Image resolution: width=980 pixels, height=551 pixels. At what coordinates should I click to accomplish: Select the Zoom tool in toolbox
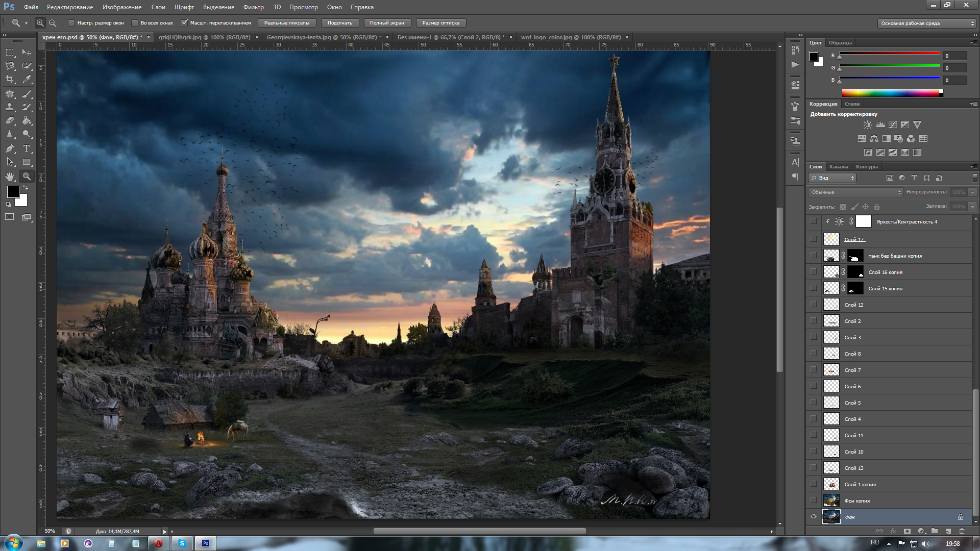[27, 177]
